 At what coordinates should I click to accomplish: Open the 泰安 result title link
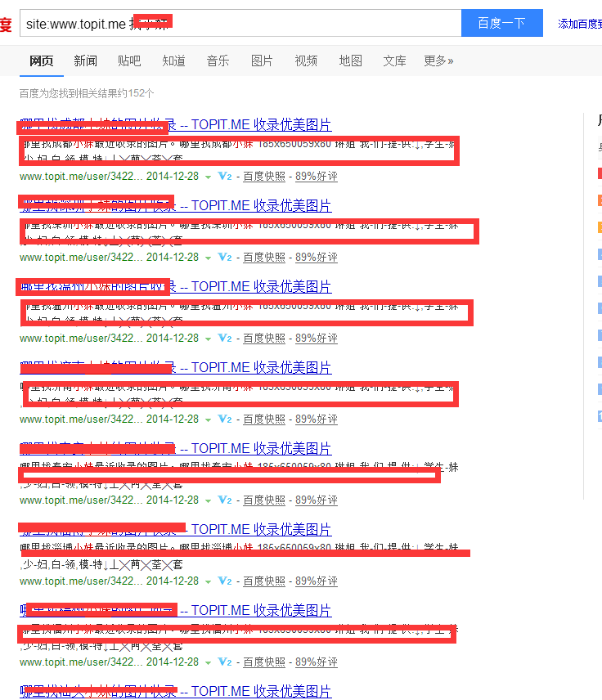coord(176,448)
